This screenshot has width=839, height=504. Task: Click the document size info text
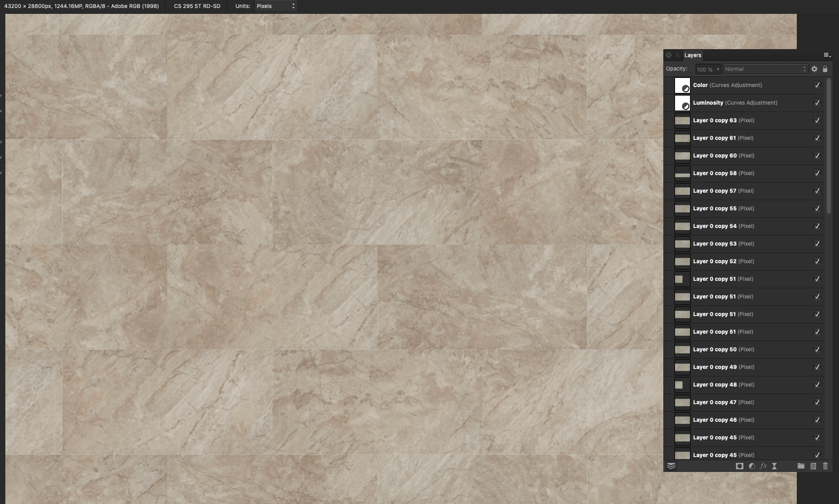(x=81, y=6)
